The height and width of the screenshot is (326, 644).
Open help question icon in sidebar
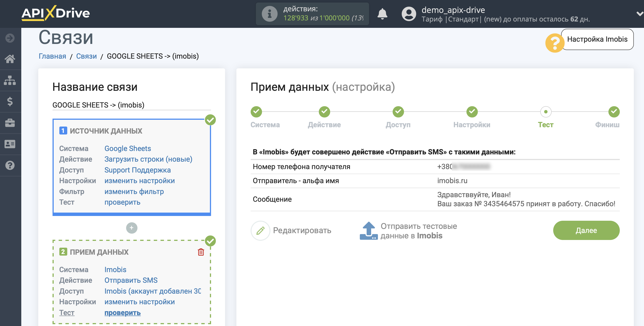pos(10,165)
